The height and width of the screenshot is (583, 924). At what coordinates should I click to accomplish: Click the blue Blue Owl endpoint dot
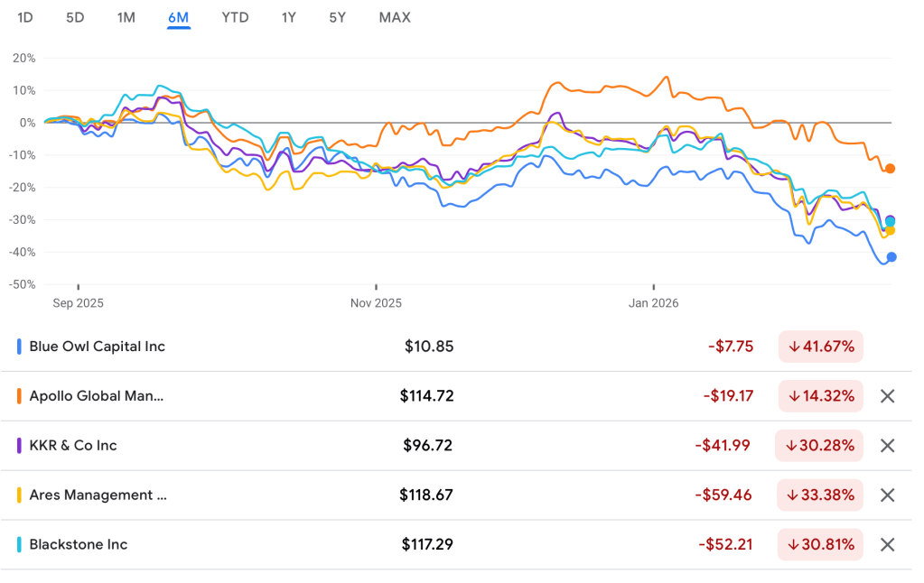891,257
